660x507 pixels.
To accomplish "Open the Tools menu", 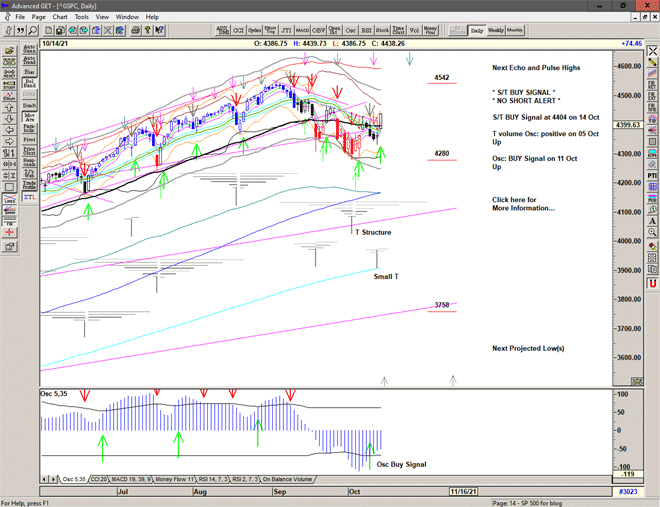I will pyautogui.click(x=82, y=17).
